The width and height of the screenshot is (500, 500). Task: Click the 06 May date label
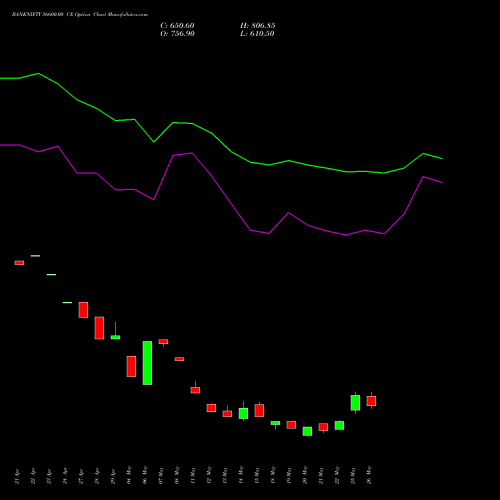(145, 475)
